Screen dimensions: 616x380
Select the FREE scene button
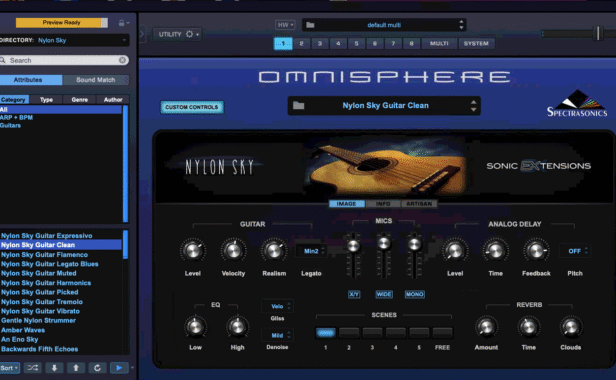[442, 333]
